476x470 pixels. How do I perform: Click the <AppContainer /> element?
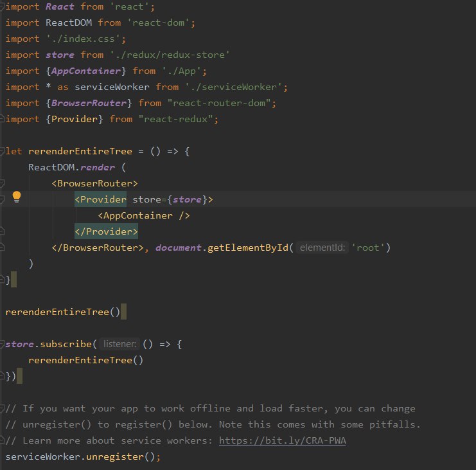pos(144,215)
